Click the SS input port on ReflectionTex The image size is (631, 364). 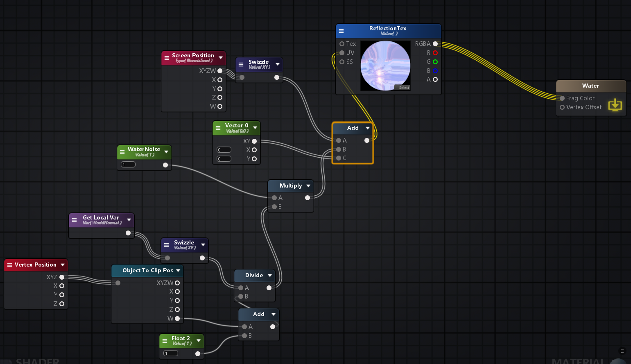[342, 62]
